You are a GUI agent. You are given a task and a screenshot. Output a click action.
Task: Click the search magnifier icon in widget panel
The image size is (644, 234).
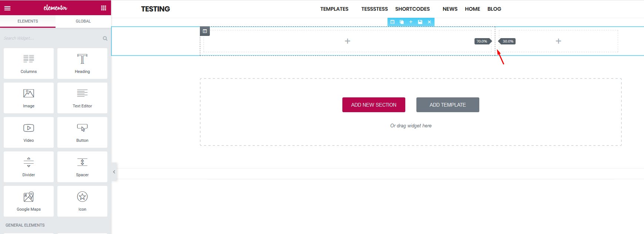click(x=105, y=39)
